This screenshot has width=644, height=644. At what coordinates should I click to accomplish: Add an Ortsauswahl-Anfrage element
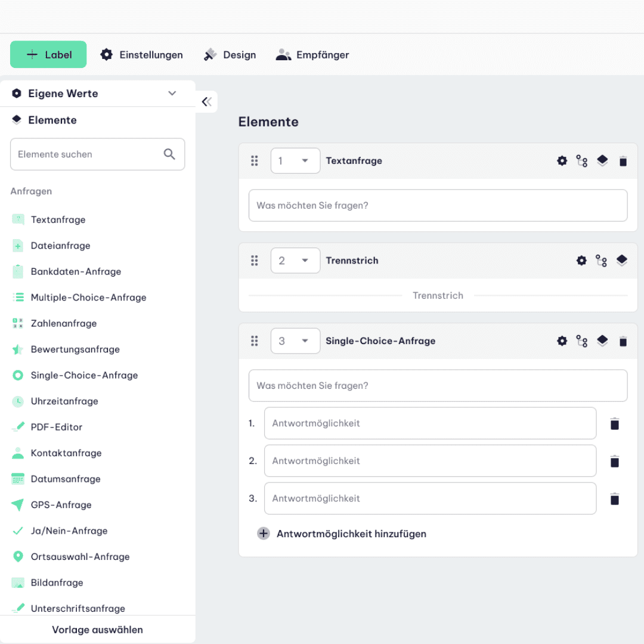click(70, 556)
